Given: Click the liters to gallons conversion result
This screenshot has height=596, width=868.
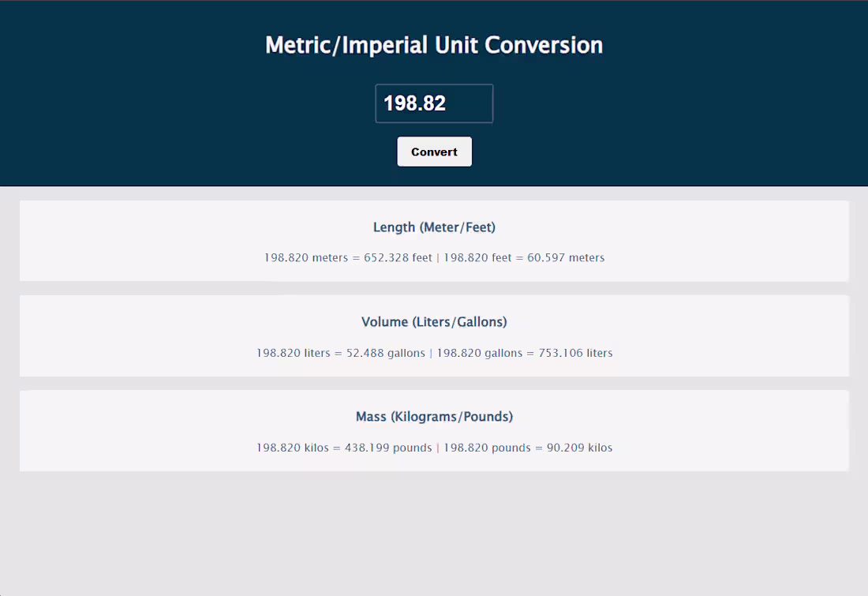Looking at the screenshot, I should tap(341, 353).
